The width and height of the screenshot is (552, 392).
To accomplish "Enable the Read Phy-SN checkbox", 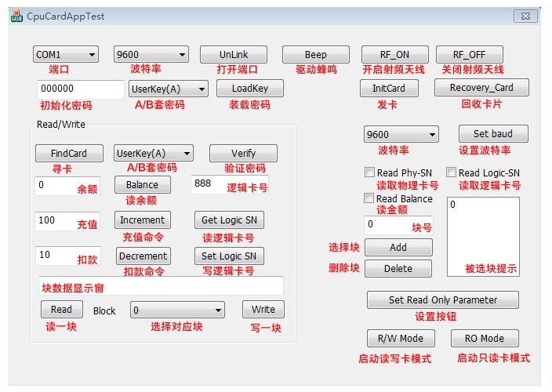I will (x=369, y=172).
